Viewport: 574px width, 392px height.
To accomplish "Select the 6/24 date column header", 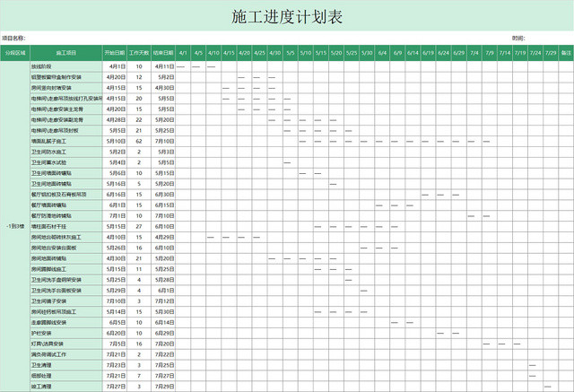I will pos(443,53).
